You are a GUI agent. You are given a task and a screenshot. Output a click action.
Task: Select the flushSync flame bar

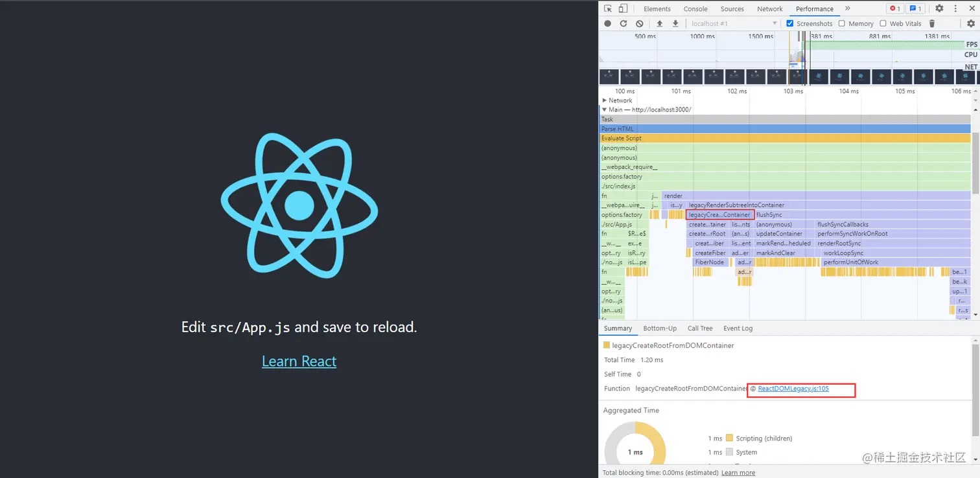[863, 215]
